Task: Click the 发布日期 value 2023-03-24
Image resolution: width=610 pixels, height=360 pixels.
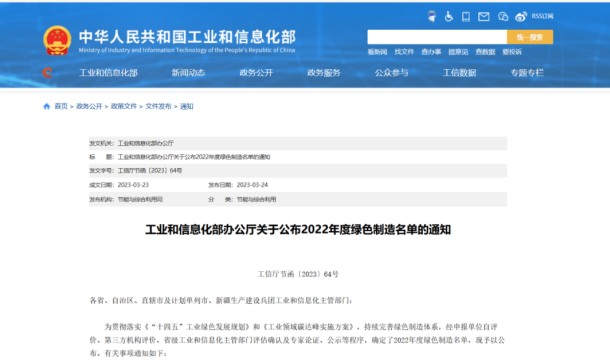Action: point(252,185)
